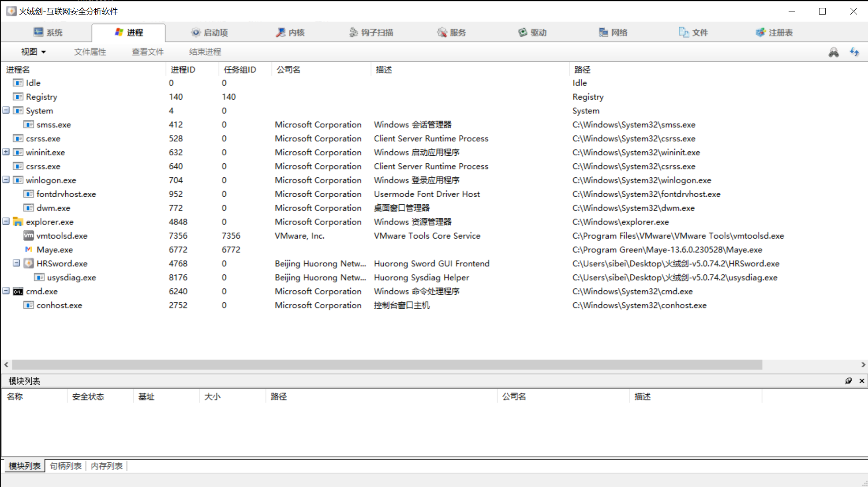This screenshot has width=868, height=487.
Task: Click PID value 7356 of vmtoolsd.exe
Action: pos(178,236)
